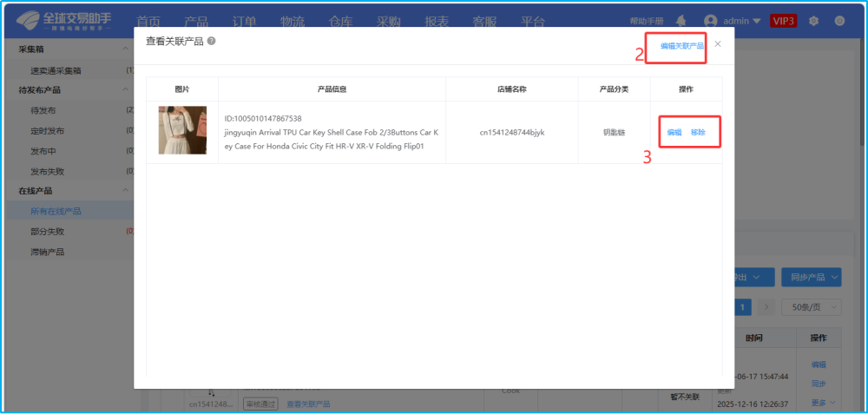This screenshot has width=868, height=414.
Task: Open the 50条/页 page size dropdown
Action: point(811,307)
